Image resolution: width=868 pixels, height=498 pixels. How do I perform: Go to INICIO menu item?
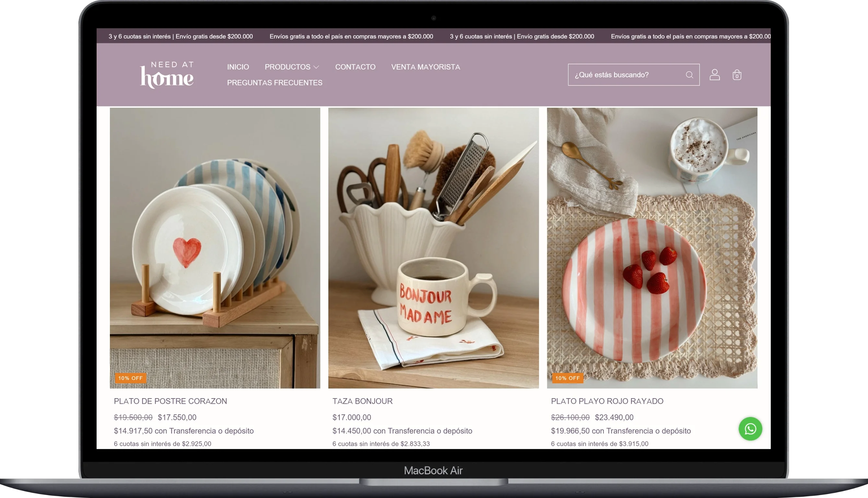[x=238, y=67]
